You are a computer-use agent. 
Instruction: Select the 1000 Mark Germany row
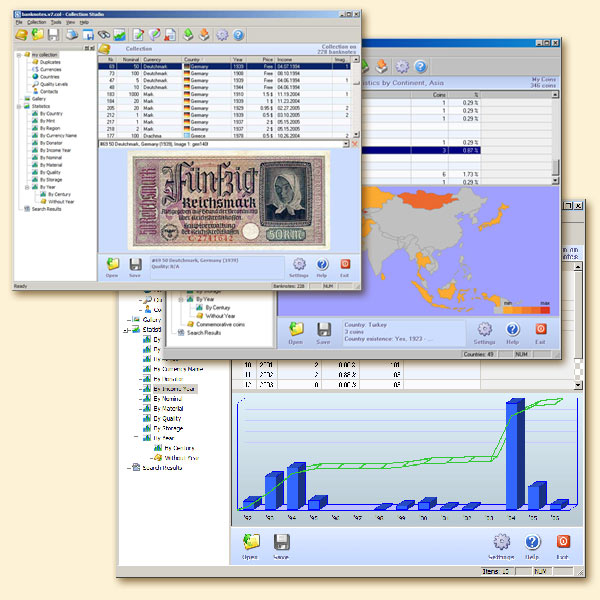[224, 94]
